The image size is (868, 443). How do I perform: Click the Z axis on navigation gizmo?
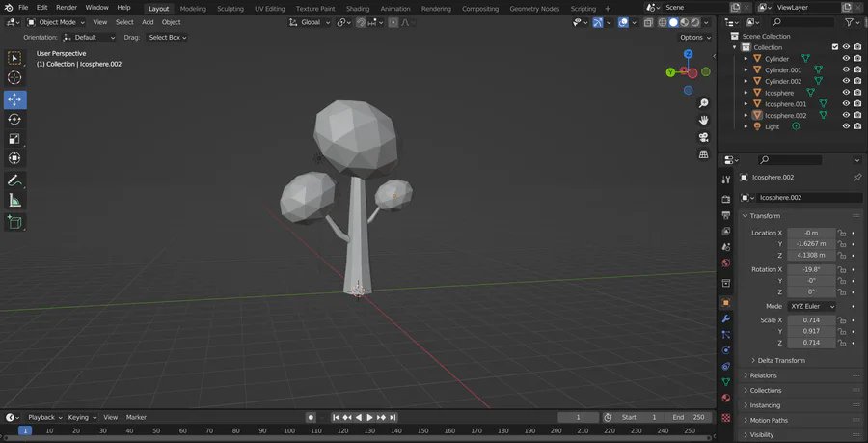(x=688, y=54)
